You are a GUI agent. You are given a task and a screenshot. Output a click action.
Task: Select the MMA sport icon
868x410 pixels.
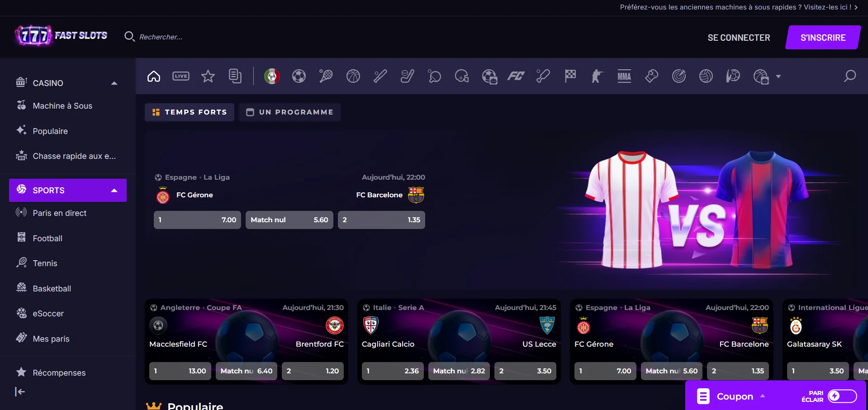[x=624, y=76]
